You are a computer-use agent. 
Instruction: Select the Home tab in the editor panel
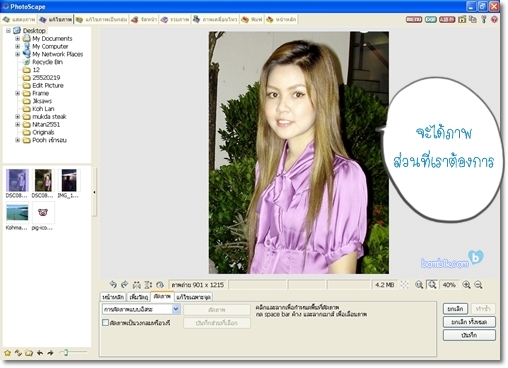point(113,297)
